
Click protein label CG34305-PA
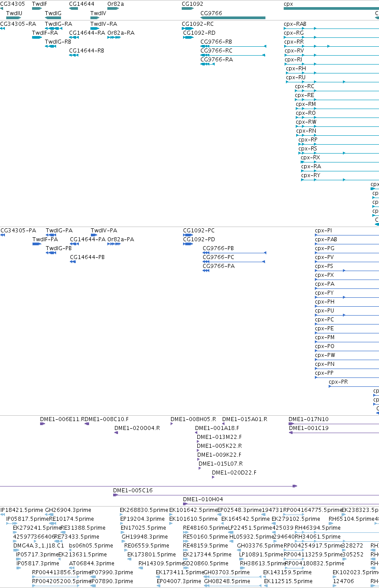18,231
